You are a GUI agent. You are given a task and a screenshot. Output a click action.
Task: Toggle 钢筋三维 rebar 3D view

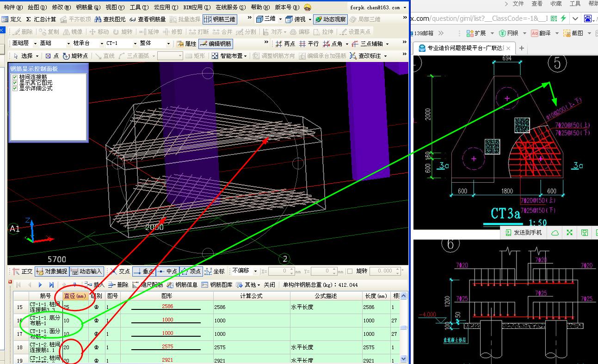(220, 19)
